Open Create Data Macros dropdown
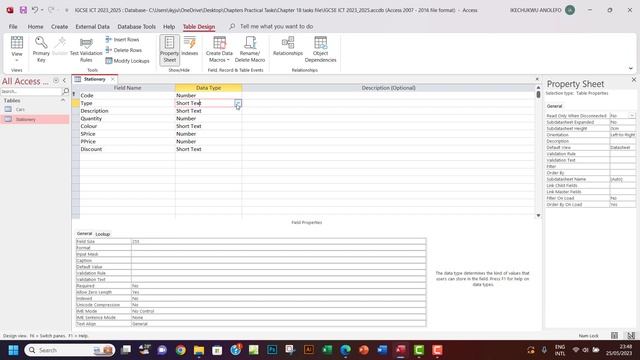This screenshot has height=360, width=640. (219, 49)
